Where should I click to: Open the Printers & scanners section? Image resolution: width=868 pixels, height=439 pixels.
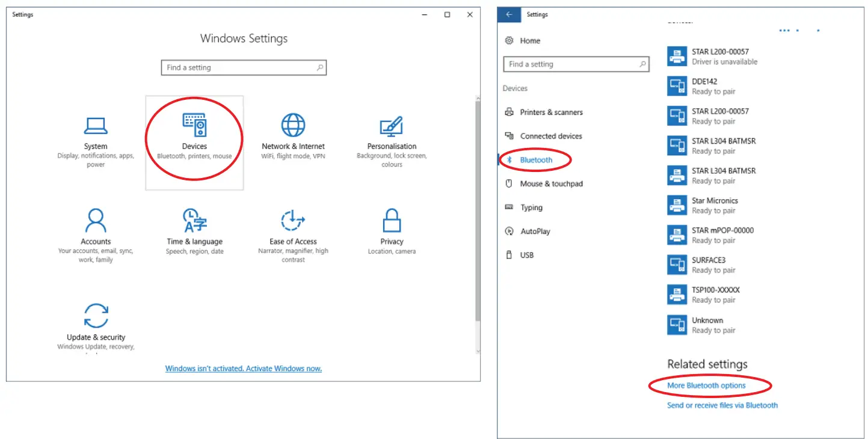(x=551, y=112)
